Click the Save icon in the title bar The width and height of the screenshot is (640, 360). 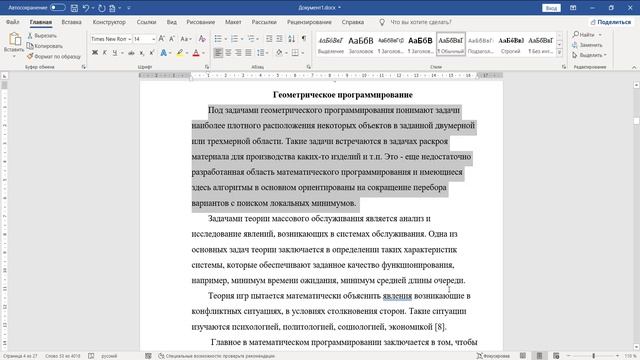point(74,8)
